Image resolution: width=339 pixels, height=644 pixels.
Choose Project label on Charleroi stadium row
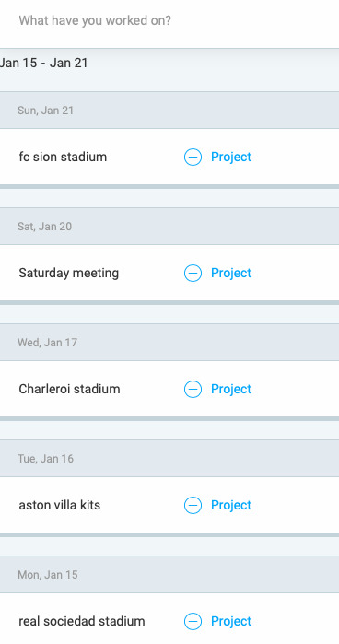point(231,390)
